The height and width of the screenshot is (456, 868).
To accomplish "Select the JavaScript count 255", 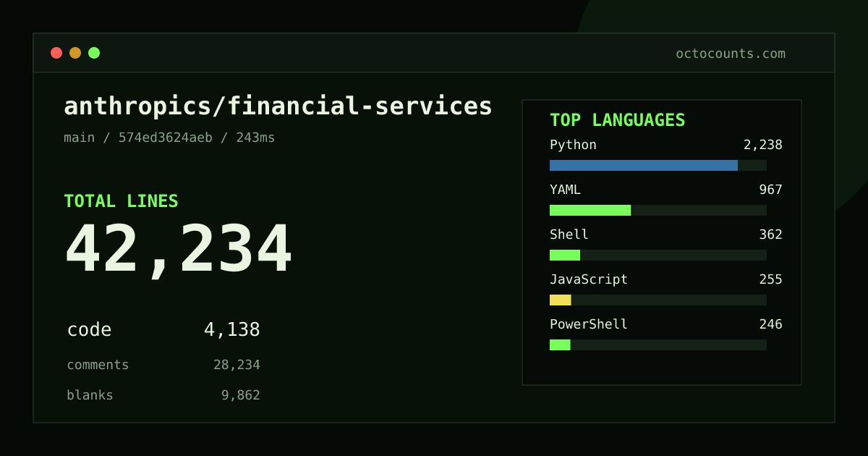I will pyautogui.click(x=770, y=279).
